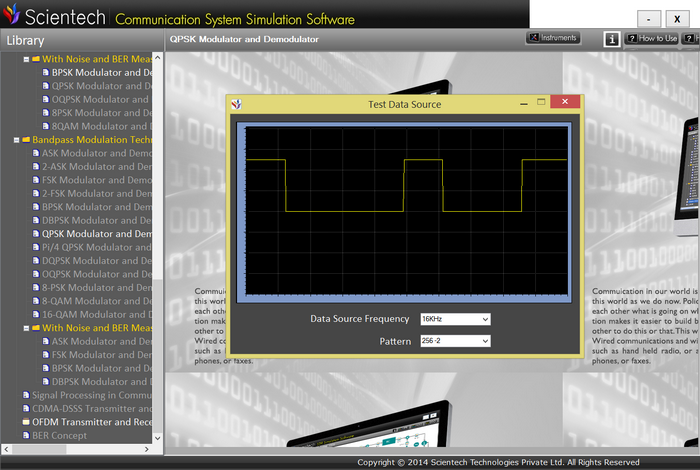The width and height of the screenshot is (700, 470).
Task: Open the Data Source Frequency dropdown showing 16KHz
Action: (455, 319)
